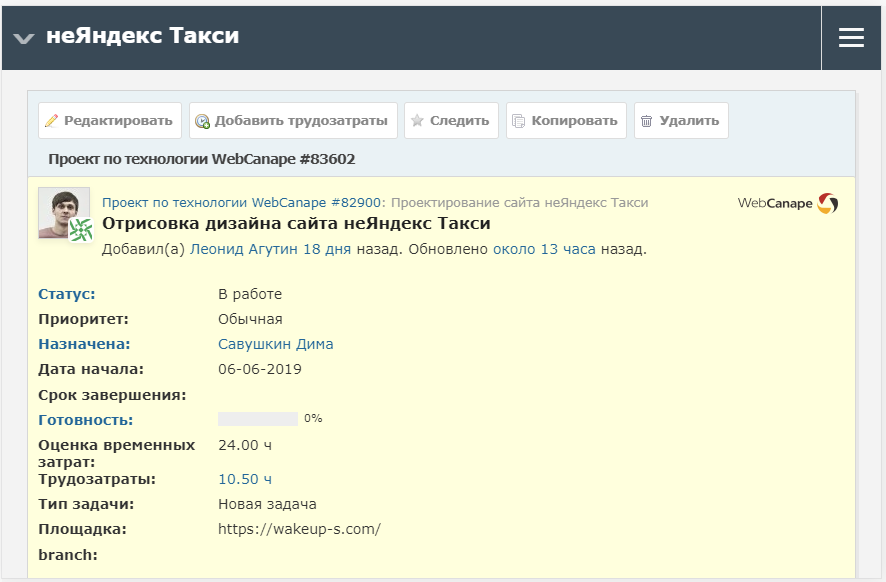The width and height of the screenshot is (886, 582).
Task: Click the 'Дата начала:' label
Action: point(91,370)
